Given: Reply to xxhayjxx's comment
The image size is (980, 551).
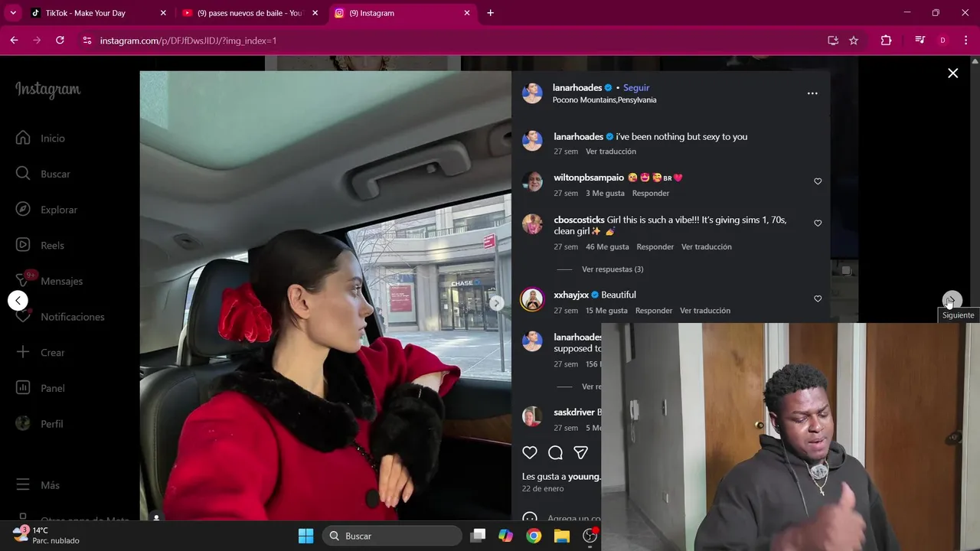Looking at the screenshot, I should tap(653, 311).
